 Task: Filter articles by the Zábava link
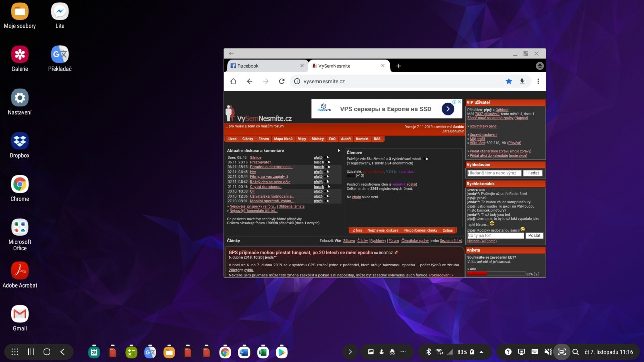pyautogui.click(x=349, y=241)
